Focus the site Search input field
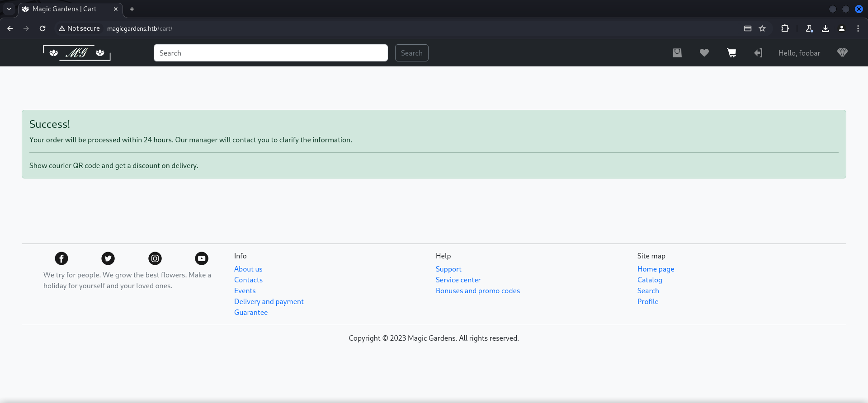868x403 pixels. tap(270, 53)
